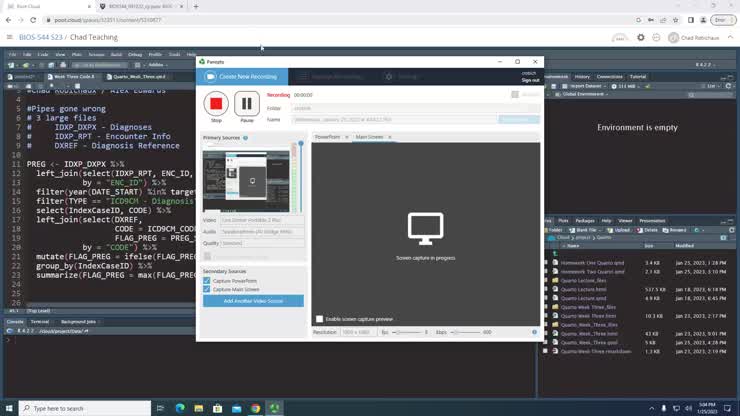The height and width of the screenshot is (416, 740).
Task: Open the Windows Task View icon
Action: click(162, 408)
